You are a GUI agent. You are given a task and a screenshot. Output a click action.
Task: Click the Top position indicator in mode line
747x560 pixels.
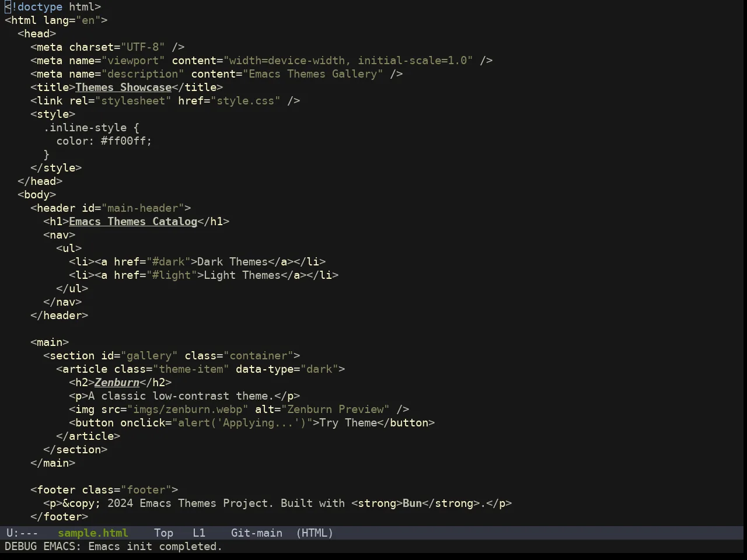coord(163,533)
